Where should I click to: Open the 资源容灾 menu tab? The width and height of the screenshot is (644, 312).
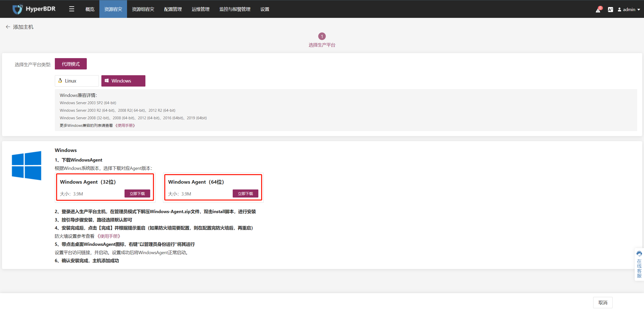[113, 9]
